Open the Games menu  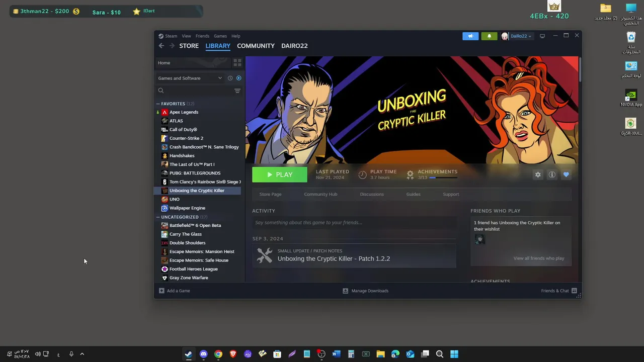pos(220,36)
